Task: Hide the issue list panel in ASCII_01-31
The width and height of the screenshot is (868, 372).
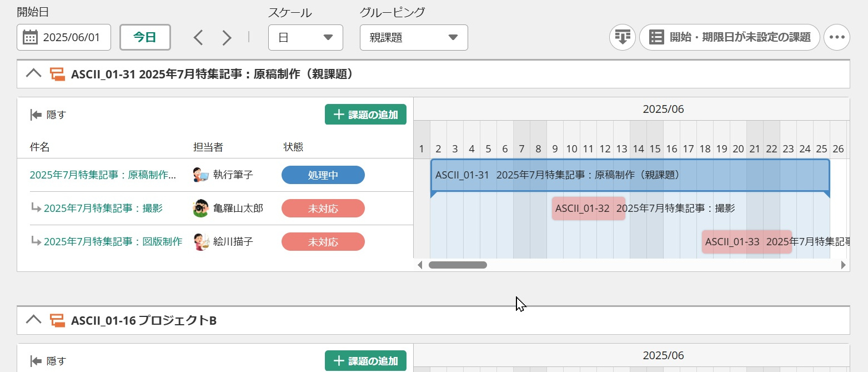Action: [48, 115]
